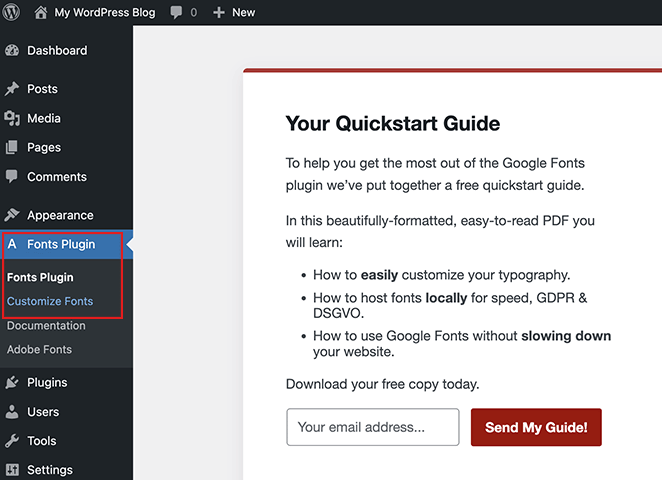Open the Plugins menu item

pos(47,382)
